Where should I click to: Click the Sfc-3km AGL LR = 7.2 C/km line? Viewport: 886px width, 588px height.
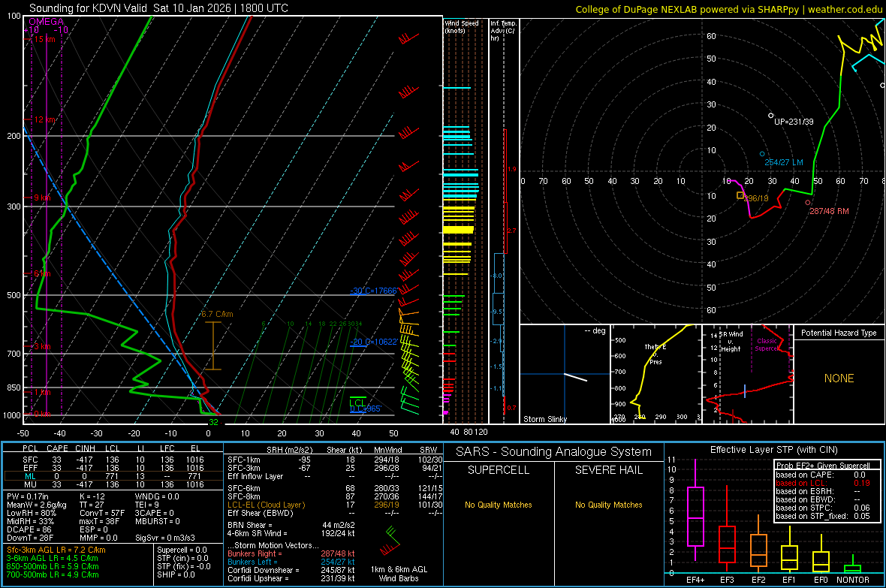[x=56, y=550]
